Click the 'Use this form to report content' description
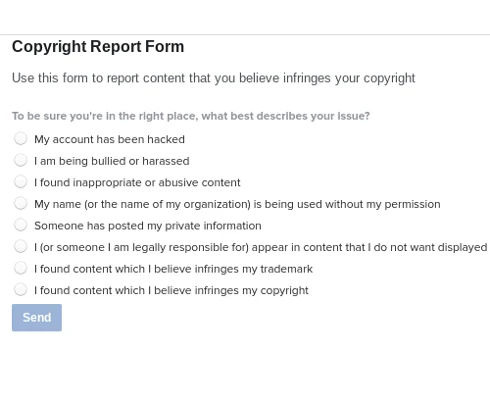This screenshot has width=490, height=404. point(214,78)
